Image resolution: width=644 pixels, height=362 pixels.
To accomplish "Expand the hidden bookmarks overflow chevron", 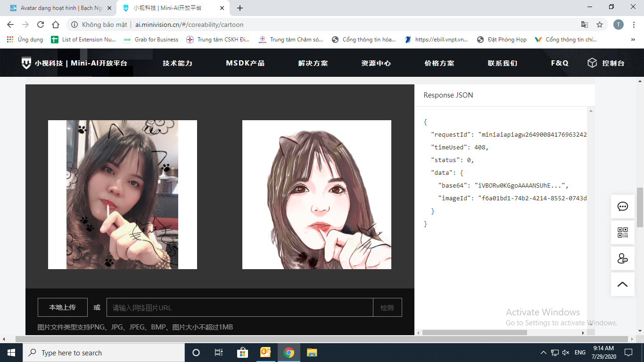I will (x=633, y=40).
